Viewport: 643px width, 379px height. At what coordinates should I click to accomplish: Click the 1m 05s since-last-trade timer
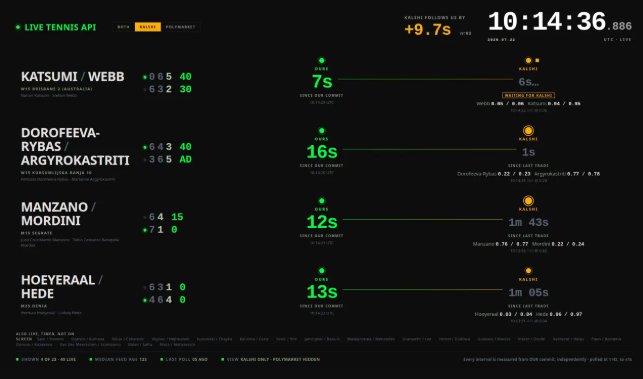(529, 292)
